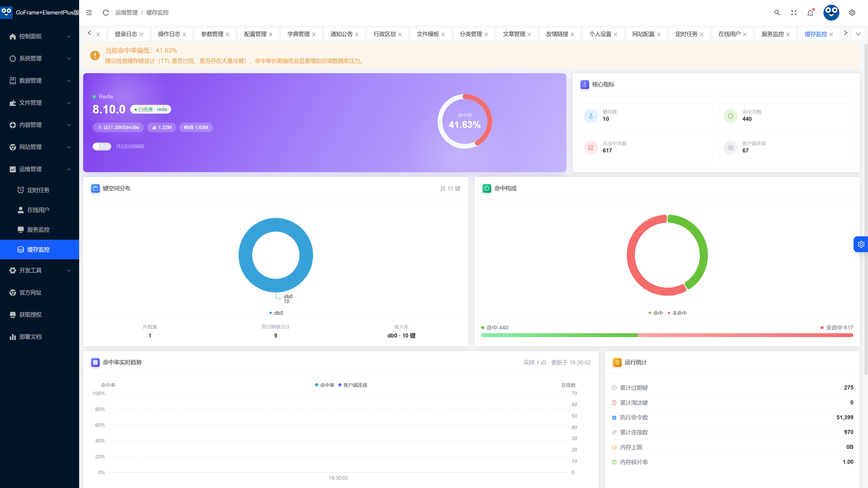Collapse the sidebar with the menu fold icon
868x488 pixels.
pos(89,12)
